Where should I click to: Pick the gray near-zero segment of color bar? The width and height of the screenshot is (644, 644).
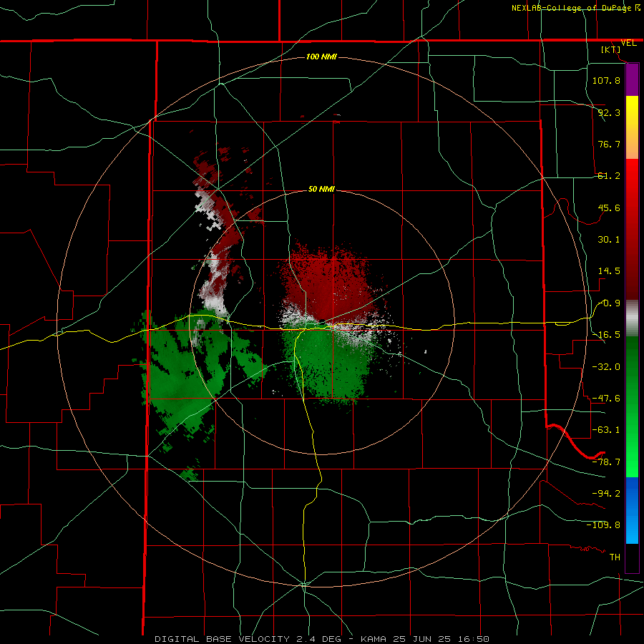[x=632, y=318]
